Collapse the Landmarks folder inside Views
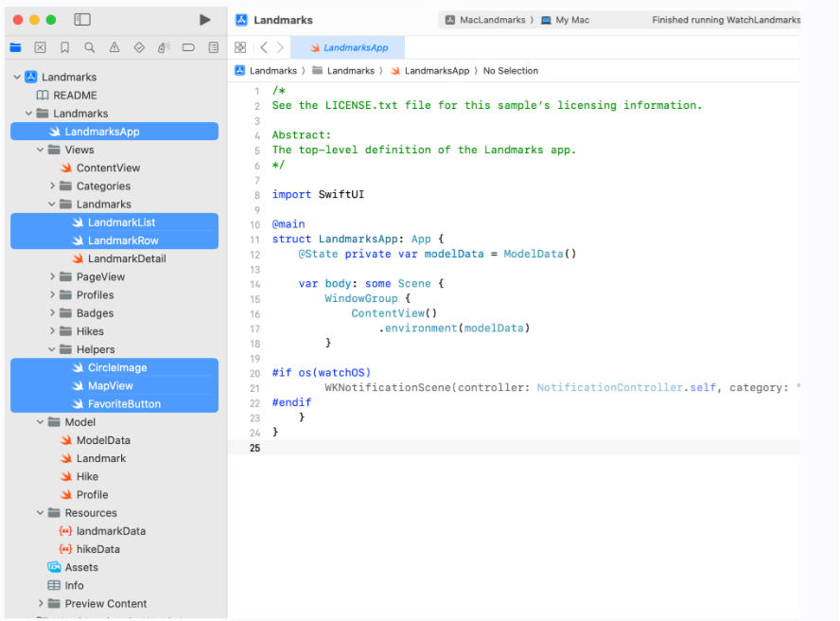This screenshot has height=621, width=840. pos(53,204)
